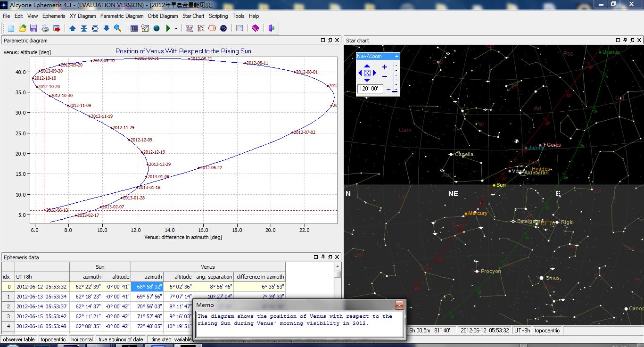This screenshot has height=347, width=644.
Task: Save with the purple floppy disk icon
Action: (33, 28)
